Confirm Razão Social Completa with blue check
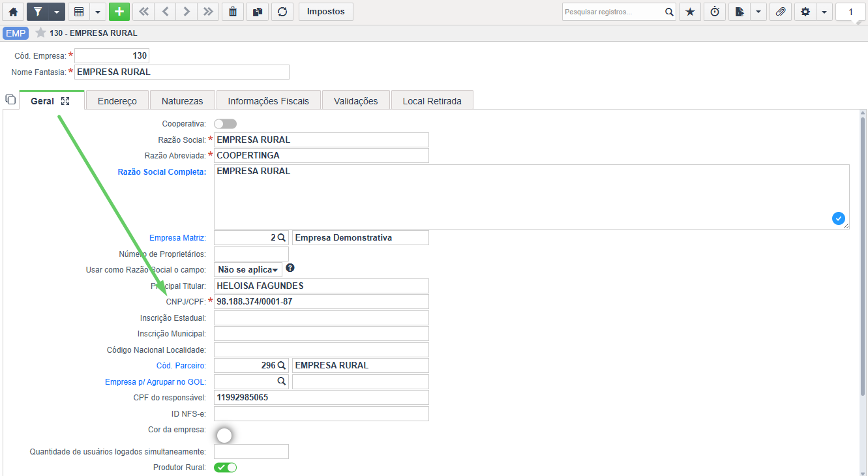 pyautogui.click(x=839, y=218)
